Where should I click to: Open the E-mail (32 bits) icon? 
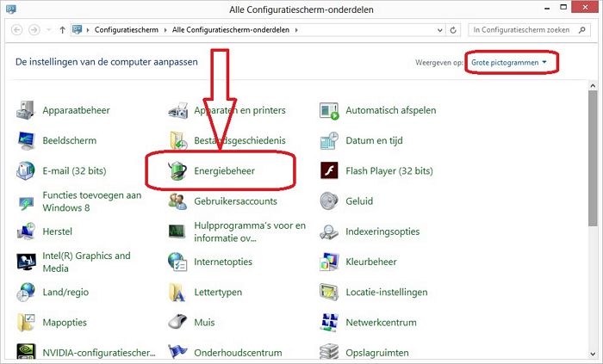point(26,171)
